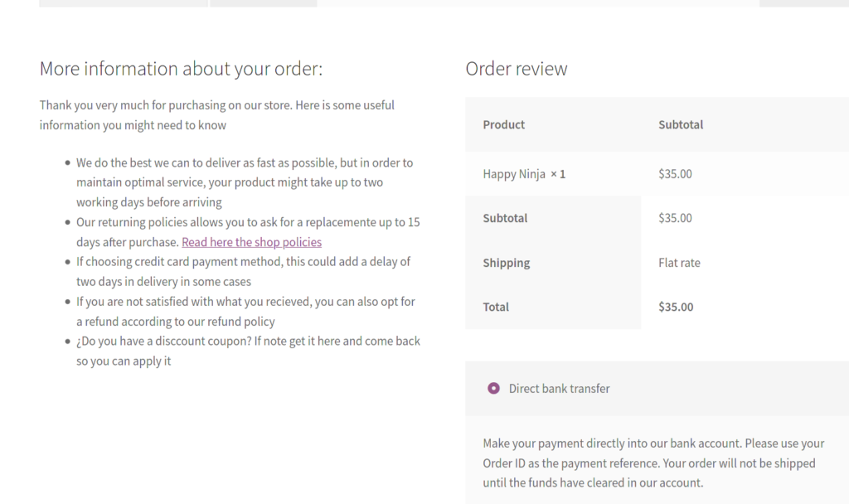This screenshot has width=849, height=504.
Task: Click the Direct bank transfer label text
Action: click(559, 389)
